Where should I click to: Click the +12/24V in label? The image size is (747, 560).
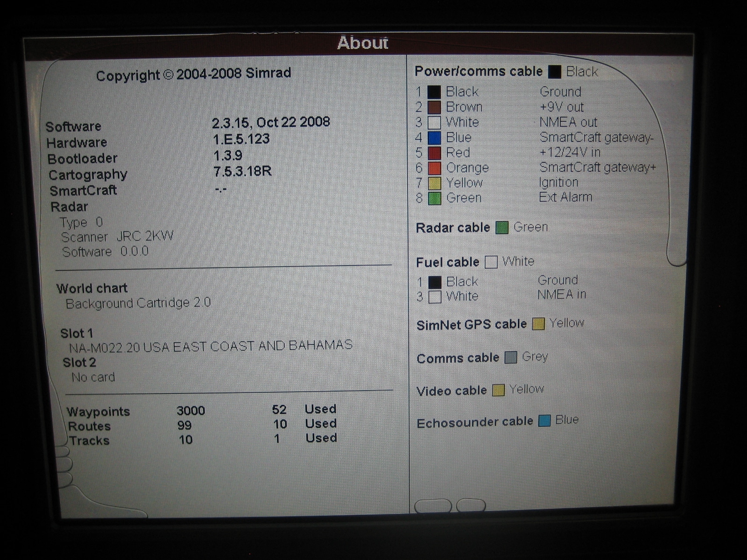[570, 152]
